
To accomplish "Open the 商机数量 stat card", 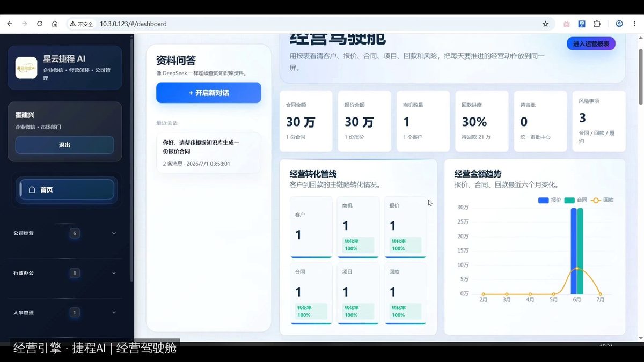I will point(423,121).
